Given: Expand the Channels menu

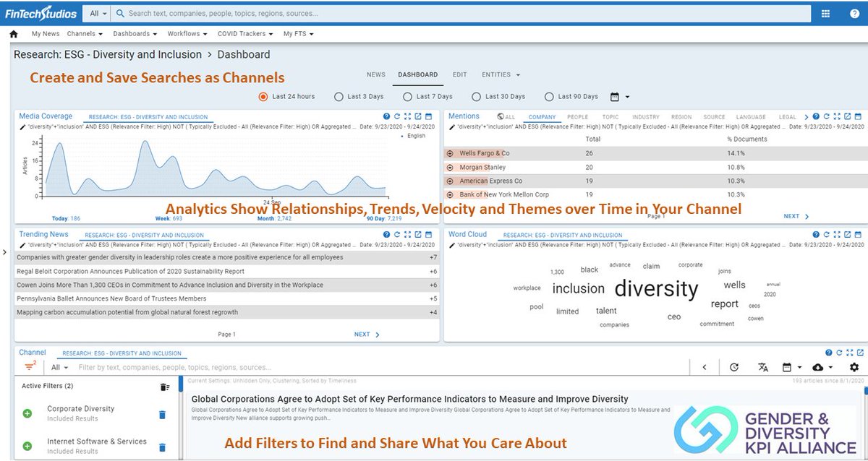Looking at the screenshot, I should click(x=85, y=34).
